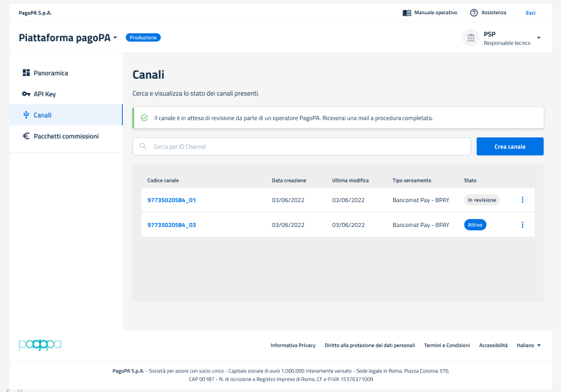Select Panoramica in the side menu
Viewport: 561px width, 392px height.
(51, 73)
